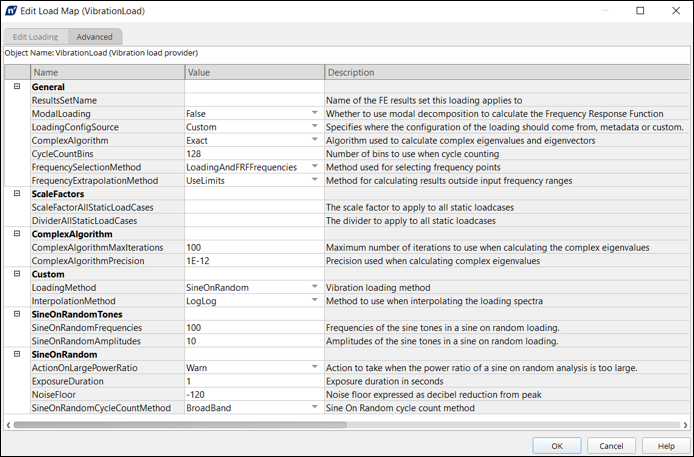
Task: Open the InterpolationMethod dropdown
Action: coord(314,300)
